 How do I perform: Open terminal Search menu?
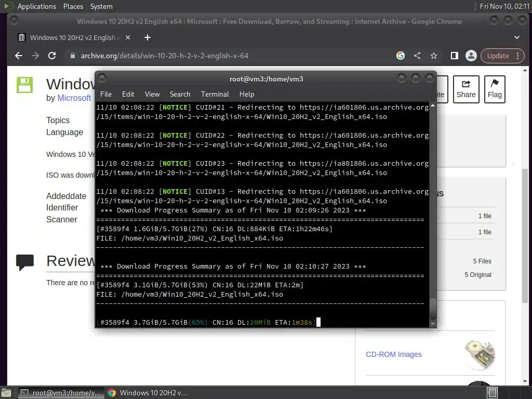pyautogui.click(x=180, y=95)
